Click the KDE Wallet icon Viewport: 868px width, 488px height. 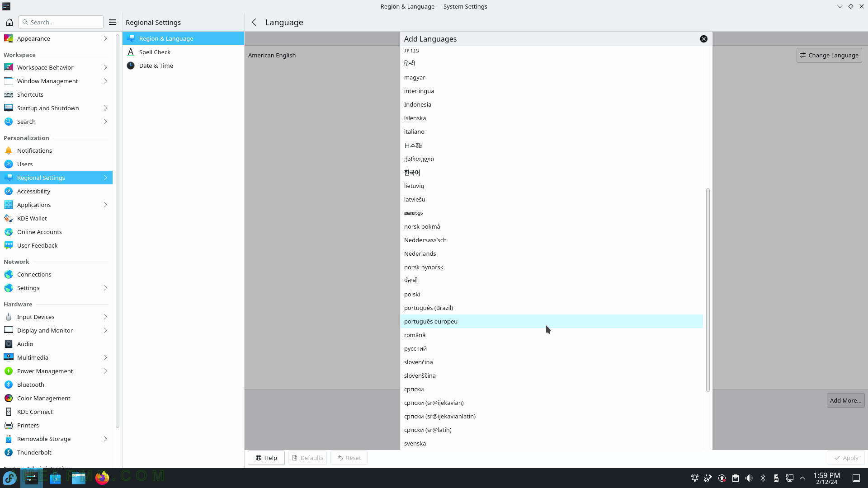point(9,218)
